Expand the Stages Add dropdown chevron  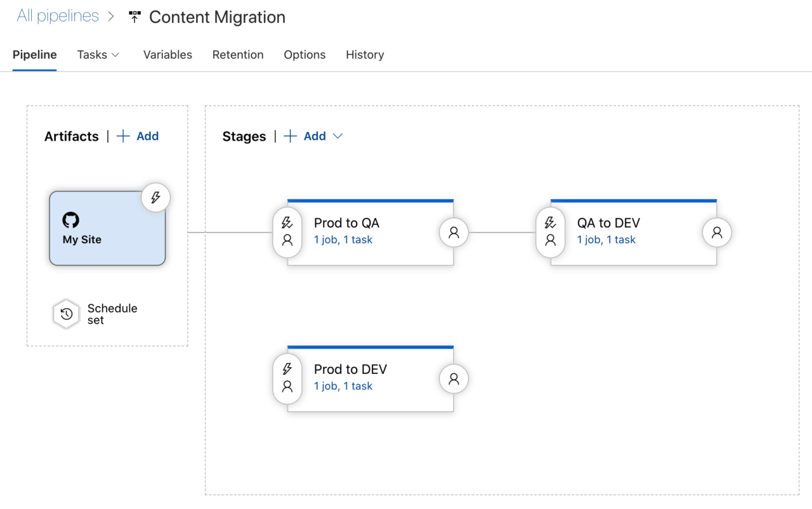point(337,136)
